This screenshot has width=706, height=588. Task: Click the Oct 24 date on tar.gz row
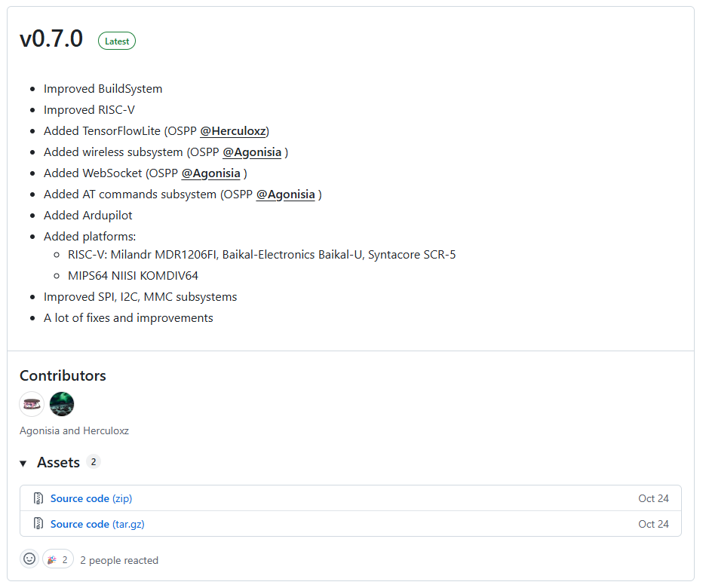pos(653,524)
